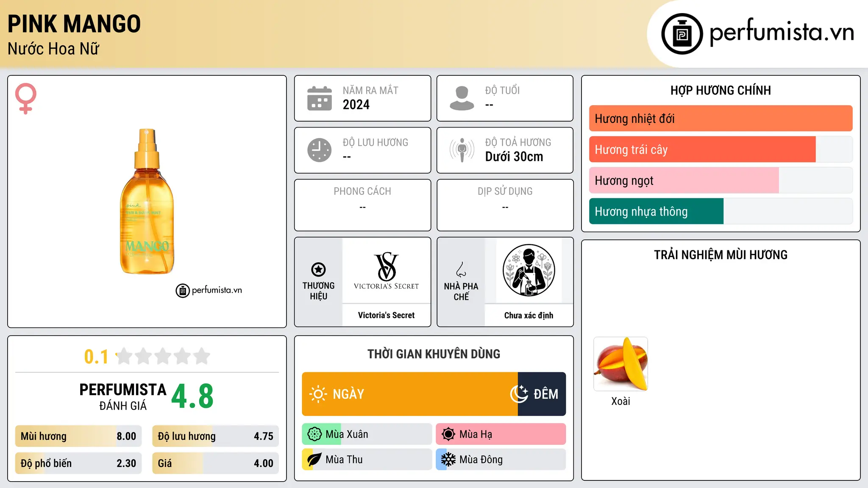Click the Độ lưu hương 4.75 score bar
This screenshot has width=868, height=488.
click(x=215, y=436)
